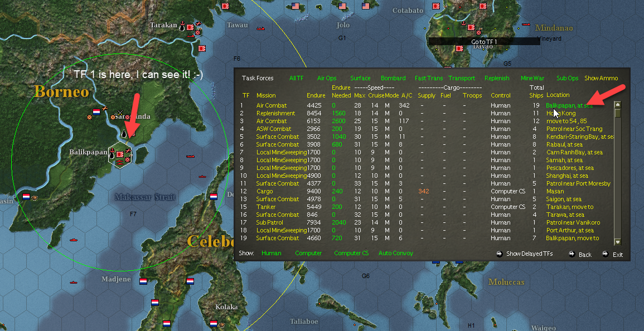Select the Japanese flag left of Jolo's US flags
644x331 pixels.
click(225, 6)
